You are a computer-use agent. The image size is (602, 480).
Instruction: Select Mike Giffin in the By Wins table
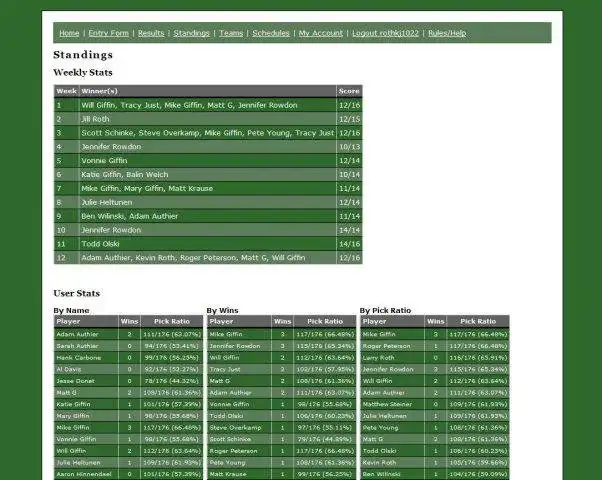click(226, 334)
